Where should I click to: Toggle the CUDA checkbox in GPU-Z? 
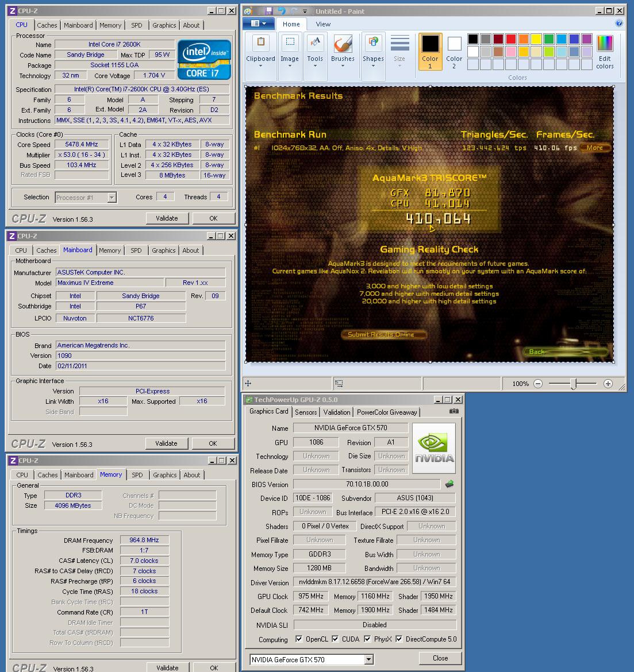(335, 639)
